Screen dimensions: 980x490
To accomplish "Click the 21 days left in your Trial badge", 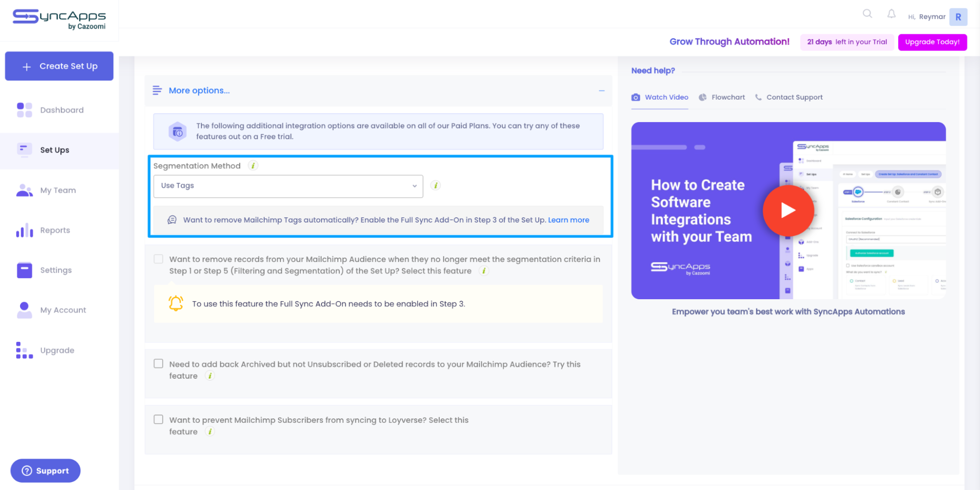I will (847, 42).
